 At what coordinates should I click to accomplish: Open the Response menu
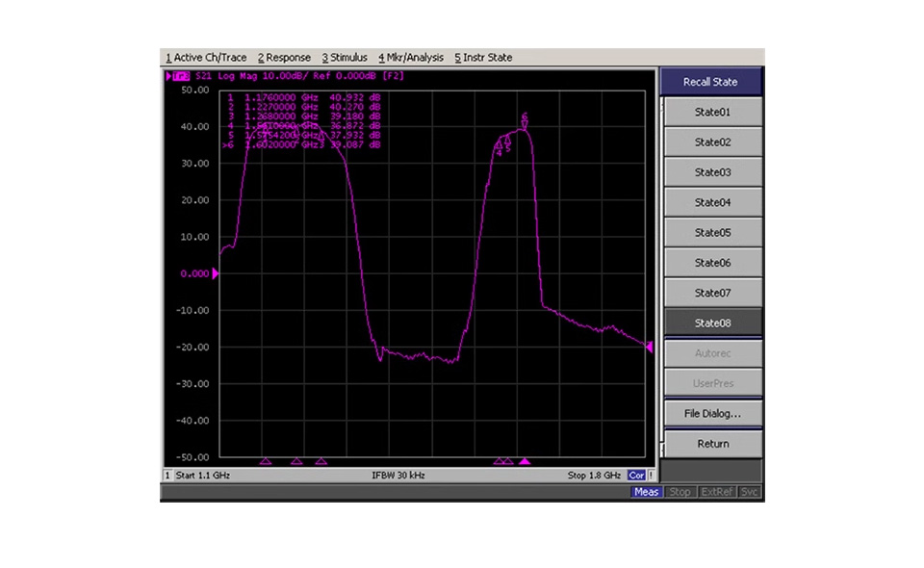[x=284, y=58]
